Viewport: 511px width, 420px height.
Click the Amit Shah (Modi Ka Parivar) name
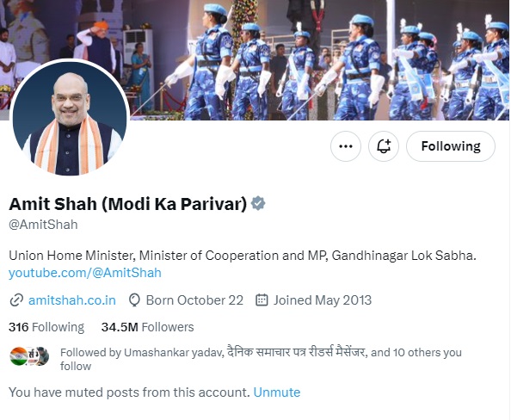127,204
